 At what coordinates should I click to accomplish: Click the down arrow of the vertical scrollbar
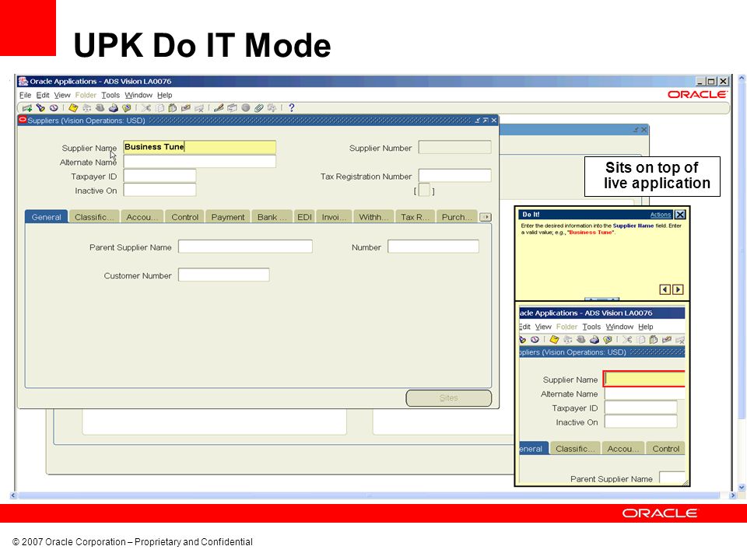tap(742, 487)
